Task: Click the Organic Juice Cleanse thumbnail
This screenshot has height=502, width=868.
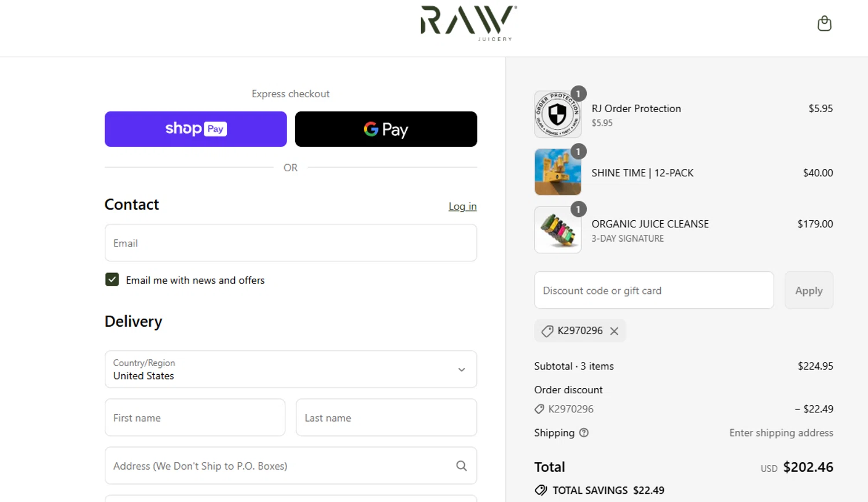Action: (x=558, y=230)
